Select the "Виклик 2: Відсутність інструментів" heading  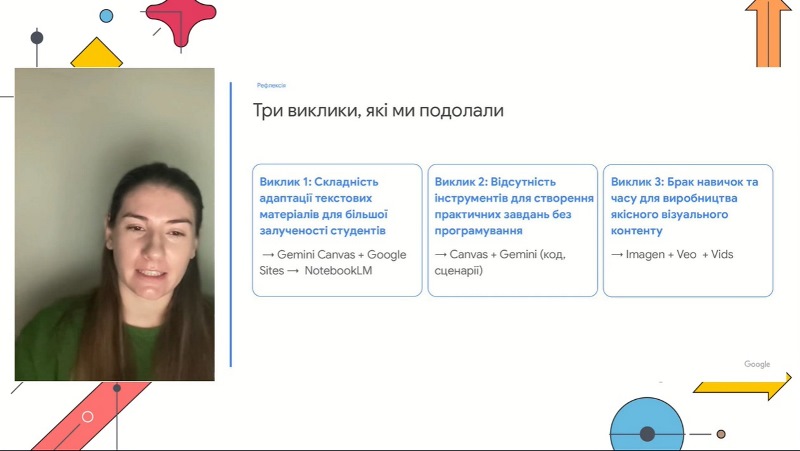click(x=514, y=206)
